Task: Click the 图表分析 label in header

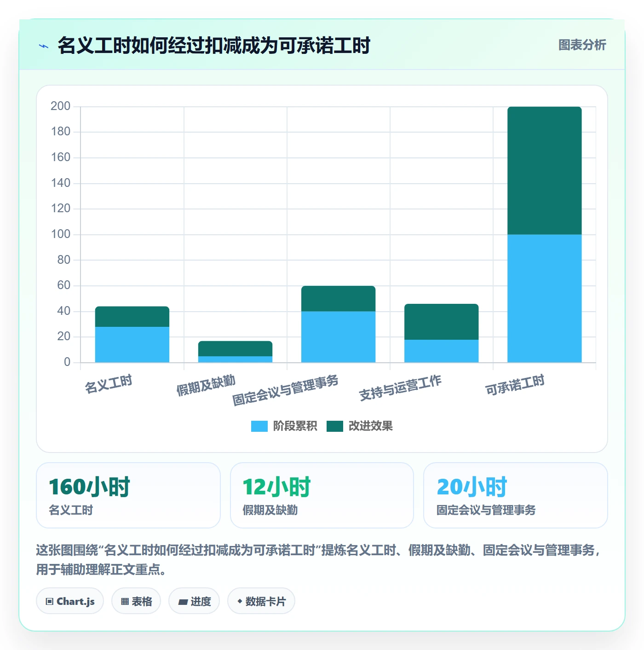Action: pos(582,45)
